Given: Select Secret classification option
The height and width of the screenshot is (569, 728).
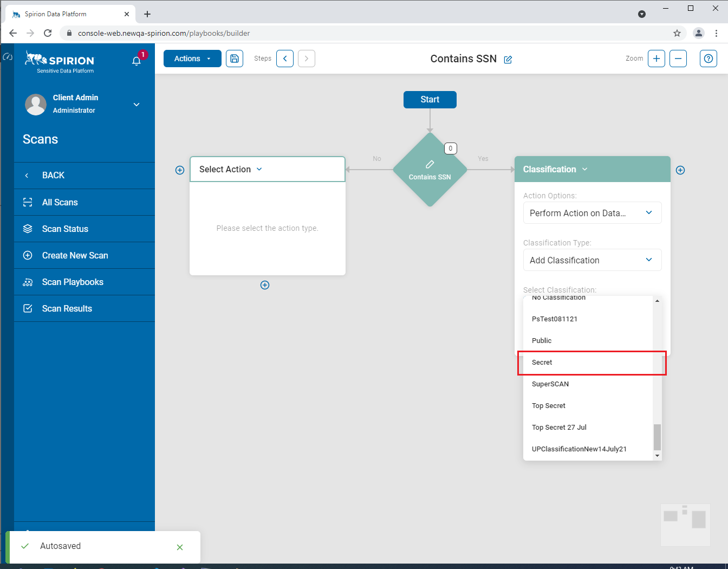Looking at the screenshot, I should click(588, 362).
